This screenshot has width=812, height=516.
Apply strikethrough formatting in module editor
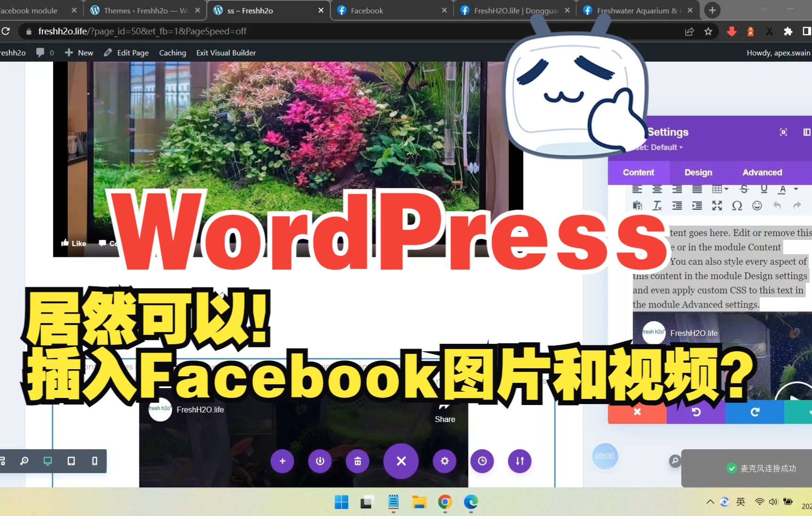click(x=744, y=189)
